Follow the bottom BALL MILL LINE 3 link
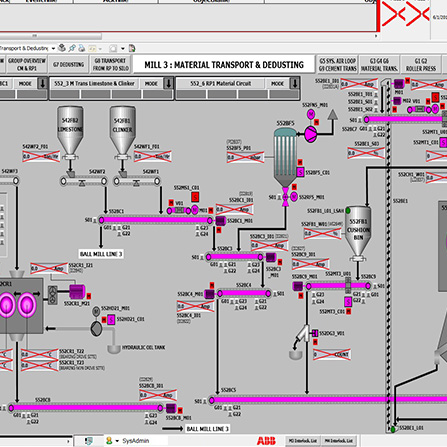This screenshot has height=447, width=447. [x=208, y=429]
